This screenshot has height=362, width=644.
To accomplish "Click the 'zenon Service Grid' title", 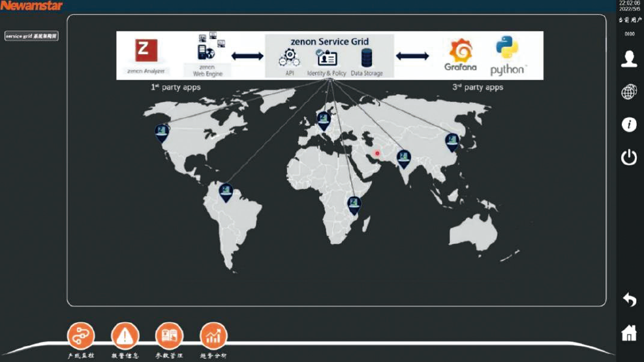I will pos(330,42).
